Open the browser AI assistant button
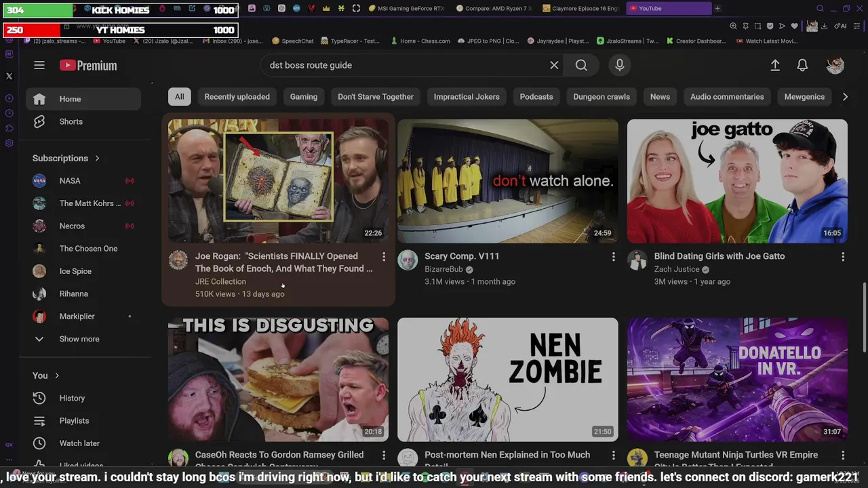Viewport: 868px width, 488px height. click(x=840, y=26)
